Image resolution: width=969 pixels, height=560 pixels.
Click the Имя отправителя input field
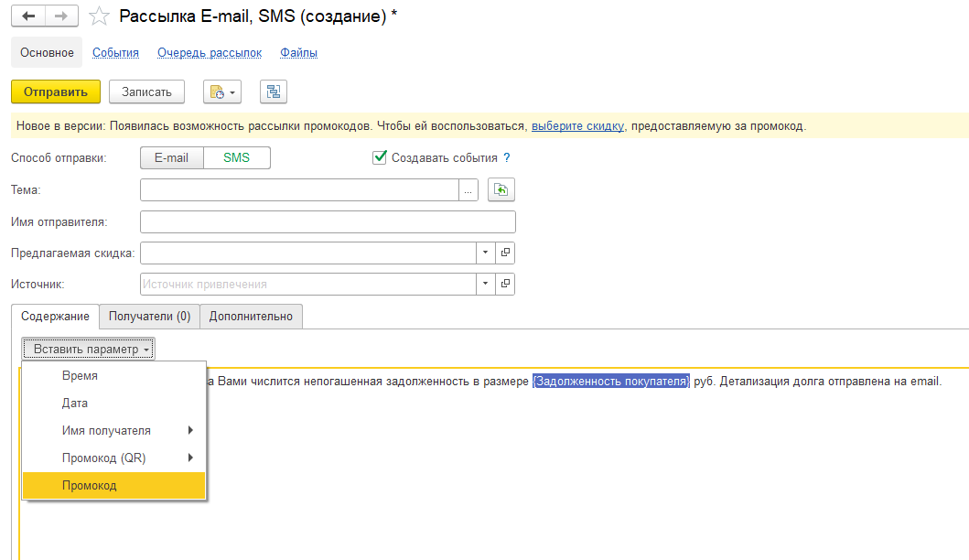(x=328, y=221)
